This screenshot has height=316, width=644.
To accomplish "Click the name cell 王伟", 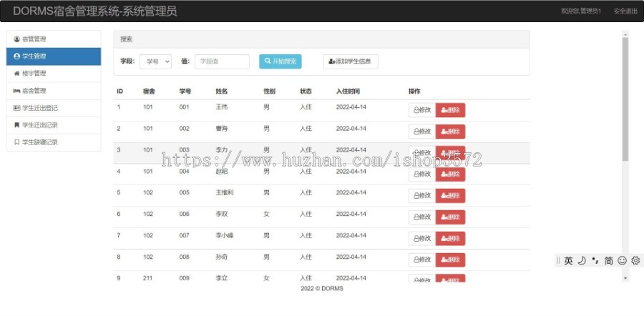I will 221,107.
